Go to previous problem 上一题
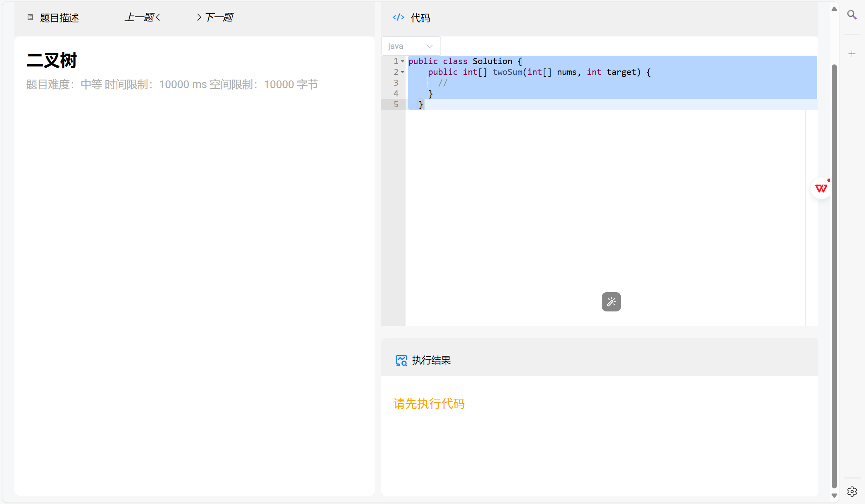This screenshot has height=504, width=865. click(142, 17)
